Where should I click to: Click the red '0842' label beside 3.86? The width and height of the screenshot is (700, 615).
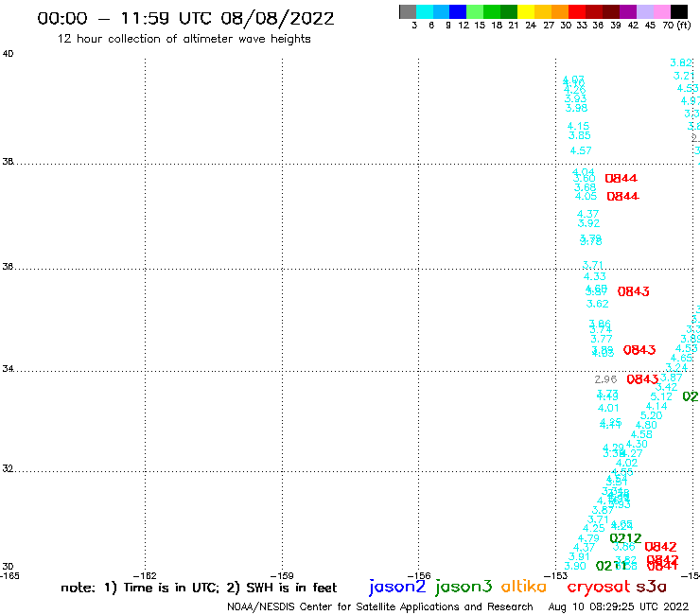click(660, 547)
